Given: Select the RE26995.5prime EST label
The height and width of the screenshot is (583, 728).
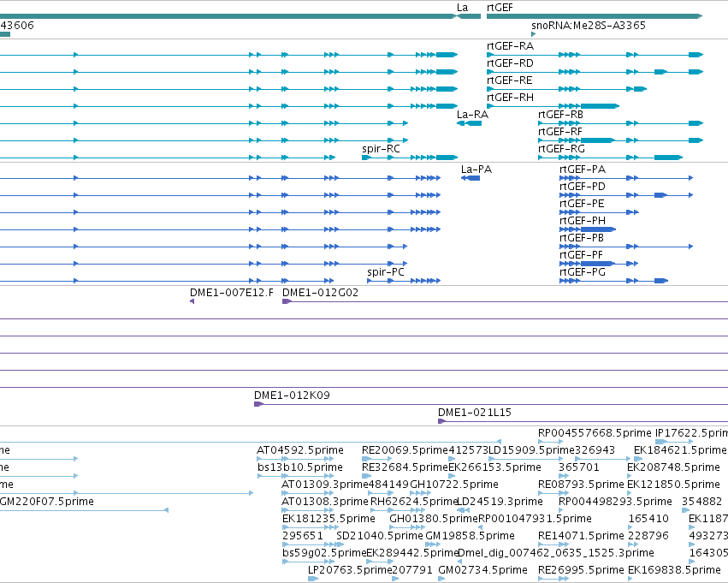Looking at the screenshot, I should coord(581,570).
